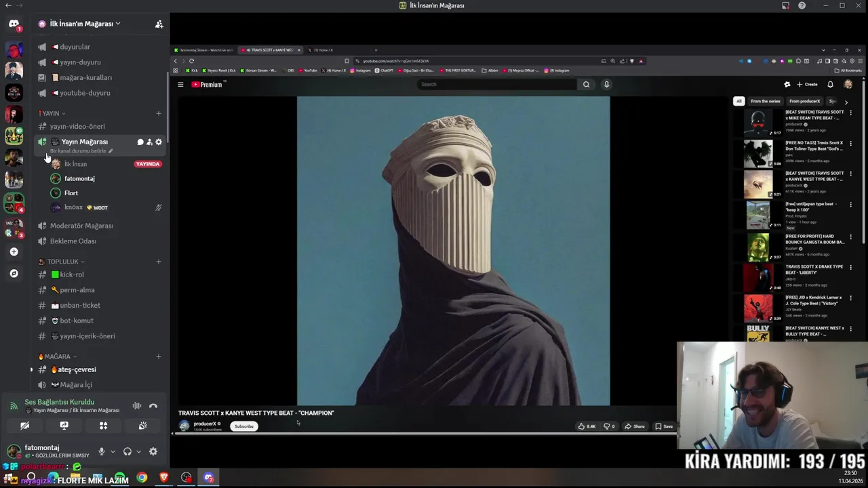This screenshot has height=488, width=868.
Task: Open options menu for first suggested video
Action: pyautogui.click(x=850, y=113)
